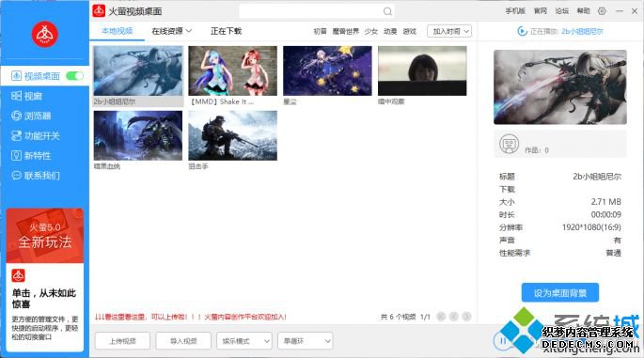Select the 星尘 starry video thumbnail

[327, 71]
